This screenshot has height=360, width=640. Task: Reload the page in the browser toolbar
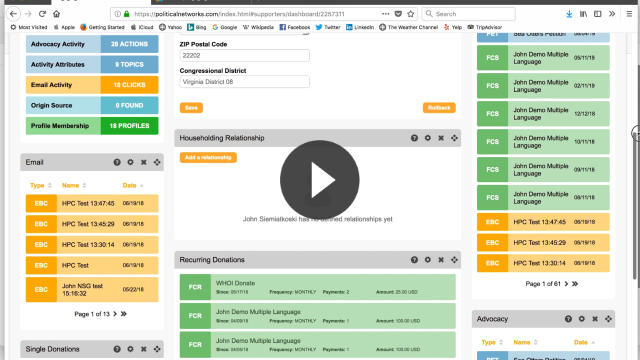42,14
